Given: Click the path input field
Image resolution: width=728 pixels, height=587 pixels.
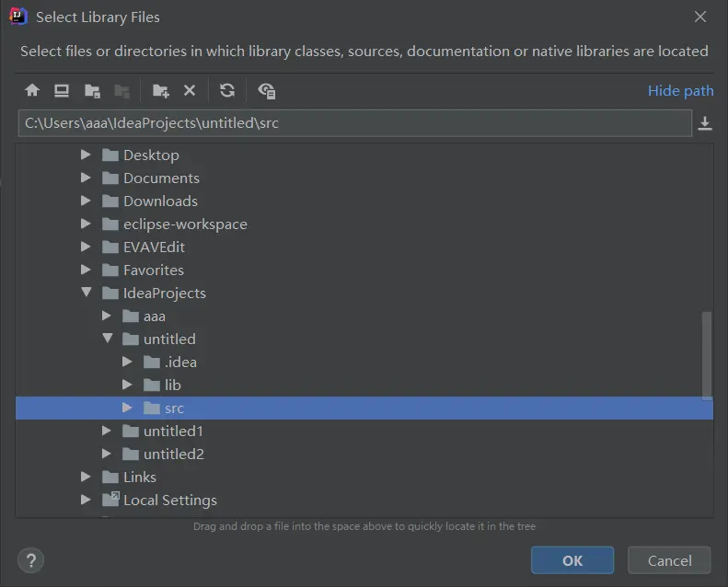Looking at the screenshot, I should pos(355,123).
